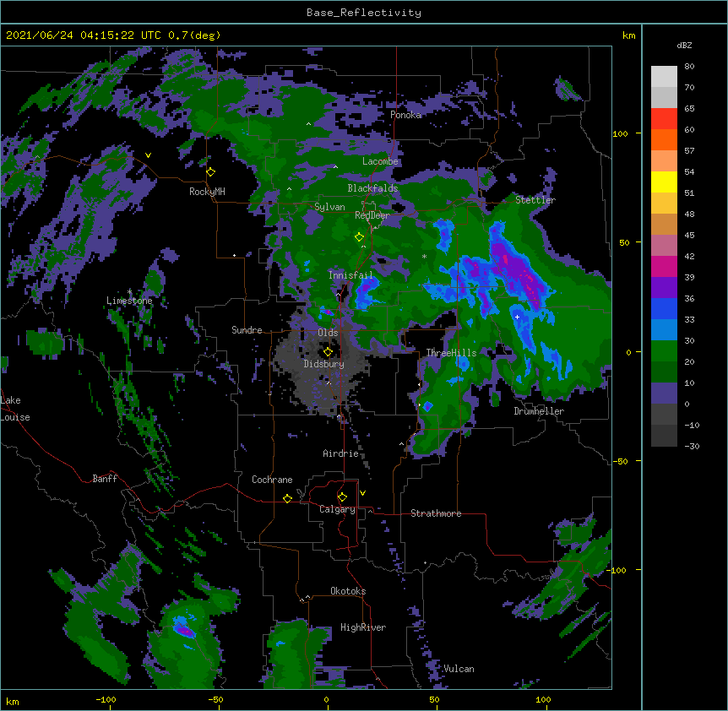
Task: Click the Didsbury label
Action: (x=323, y=364)
